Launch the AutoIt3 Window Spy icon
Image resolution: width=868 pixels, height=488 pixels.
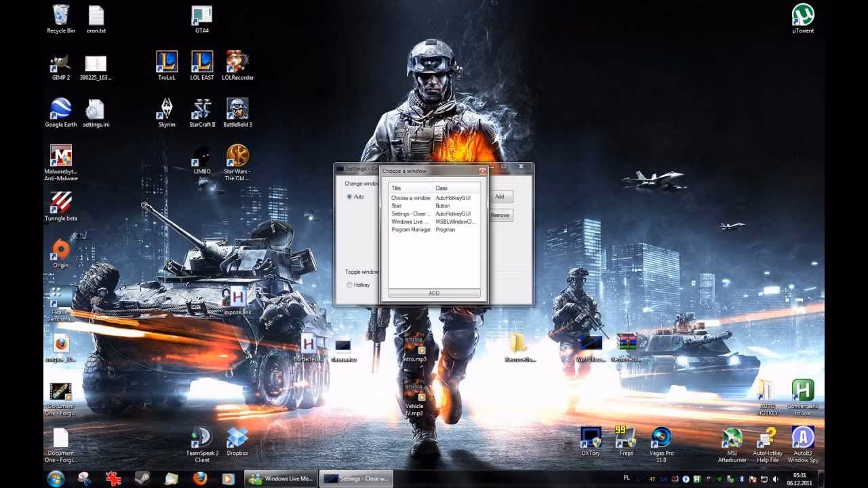tap(803, 444)
